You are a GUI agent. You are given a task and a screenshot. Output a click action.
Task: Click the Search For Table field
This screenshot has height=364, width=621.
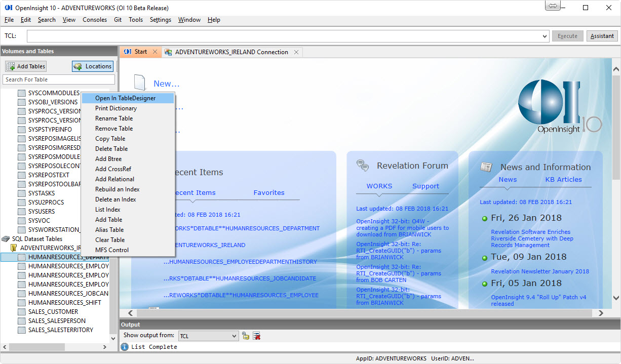point(59,79)
